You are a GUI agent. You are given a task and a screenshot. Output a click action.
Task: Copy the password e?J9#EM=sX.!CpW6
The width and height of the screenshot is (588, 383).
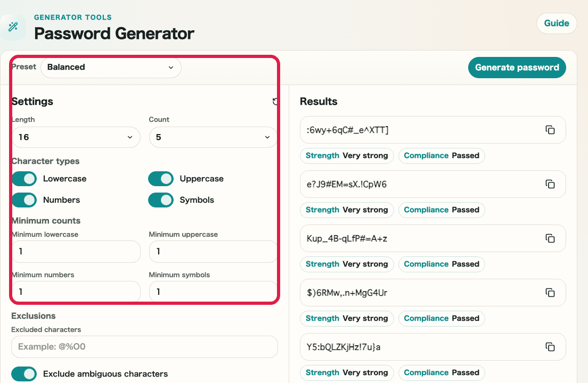550,184
